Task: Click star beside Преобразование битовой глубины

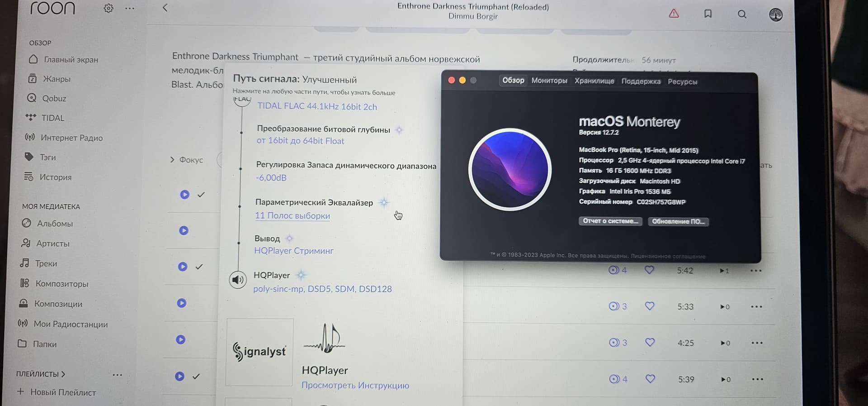Action: (399, 130)
